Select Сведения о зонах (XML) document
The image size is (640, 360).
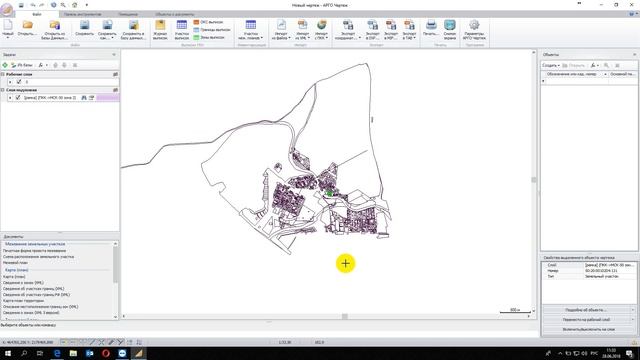tap(23, 282)
